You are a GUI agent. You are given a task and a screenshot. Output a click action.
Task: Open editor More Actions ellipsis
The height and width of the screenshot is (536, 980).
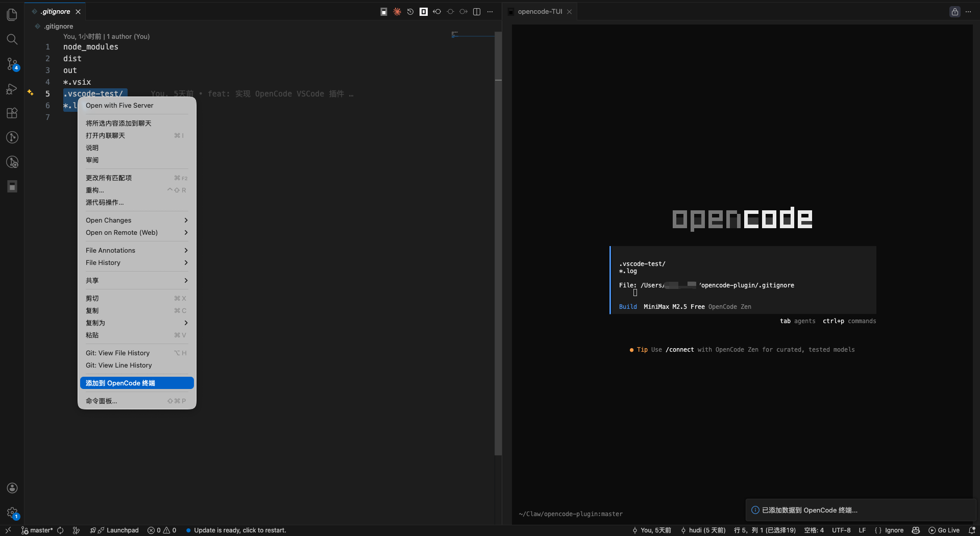490,12
